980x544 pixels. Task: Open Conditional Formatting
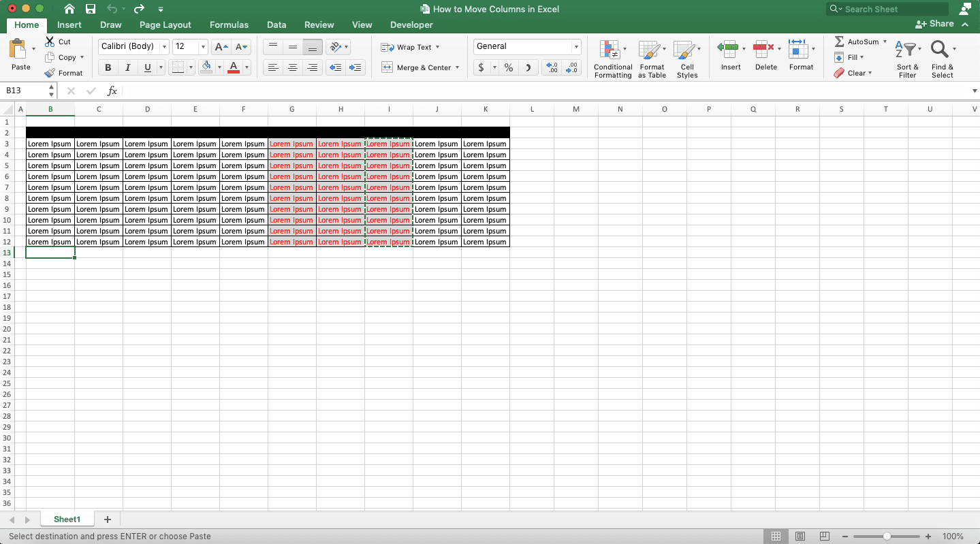612,59
